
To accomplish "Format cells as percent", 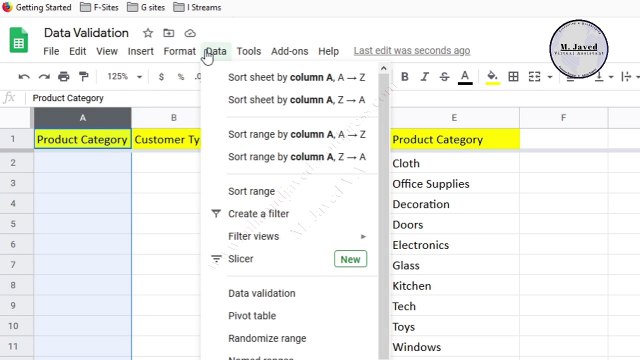I will click(181, 77).
